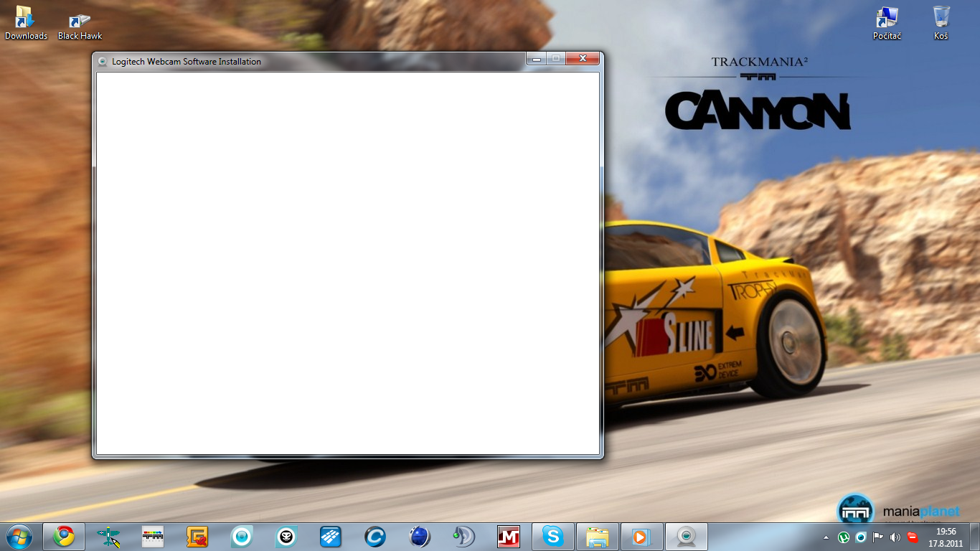The image size is (980, 551).
Task: Open the Action Center flag tray icon
Action: coord(878,537)
